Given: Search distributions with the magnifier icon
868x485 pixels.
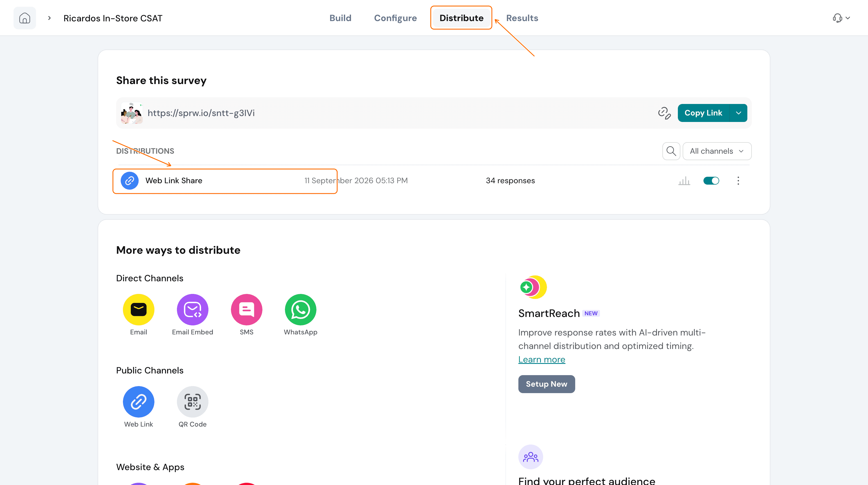Looking at the screenshot, I should tap(671, 151).
